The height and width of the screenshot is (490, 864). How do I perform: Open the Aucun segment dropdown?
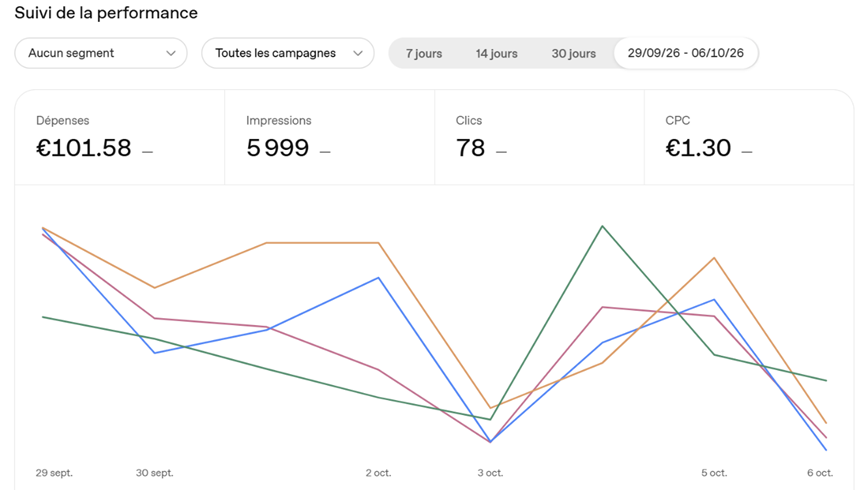pos(101,53)
